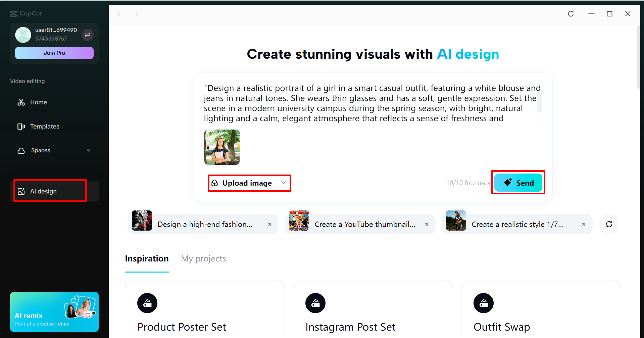Click the CapCut logo
This screenshot has width=644, height=338.
pyautogui.click(x=26, y=13)
